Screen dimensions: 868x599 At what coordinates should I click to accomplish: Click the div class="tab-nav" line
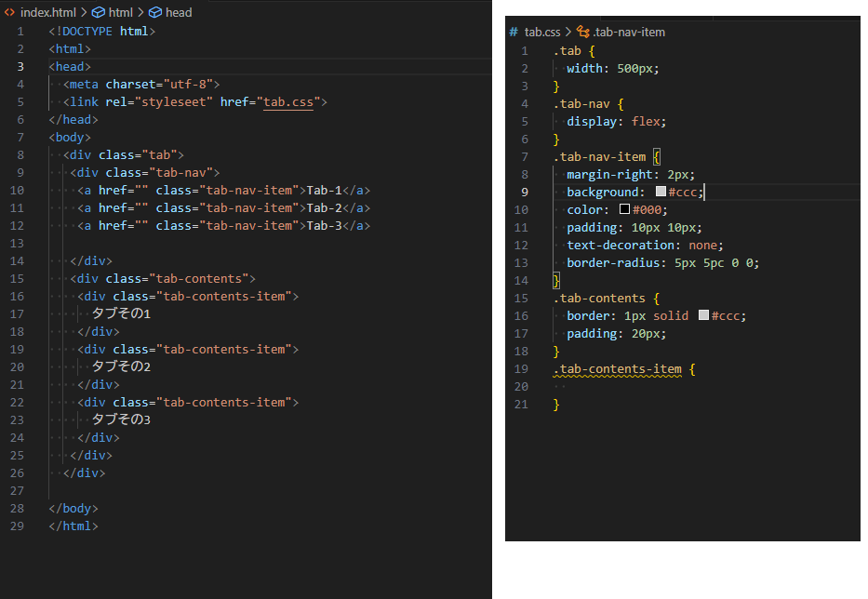tap(145, 173)
